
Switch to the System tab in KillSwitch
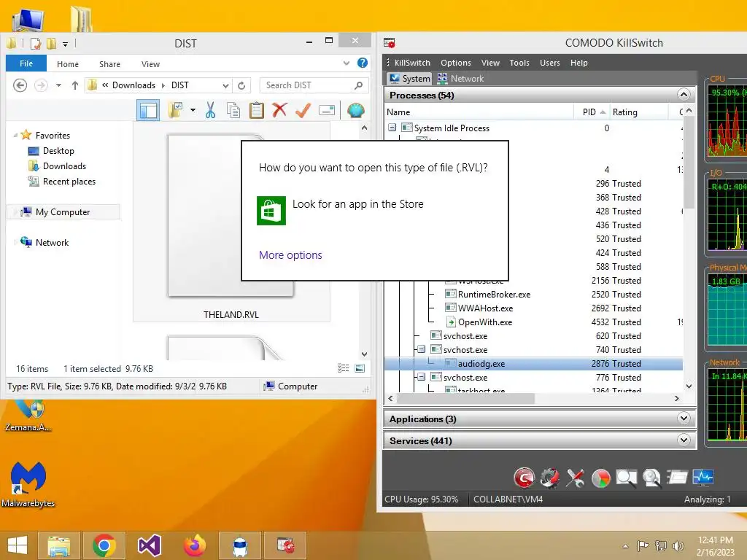[409, 79]
